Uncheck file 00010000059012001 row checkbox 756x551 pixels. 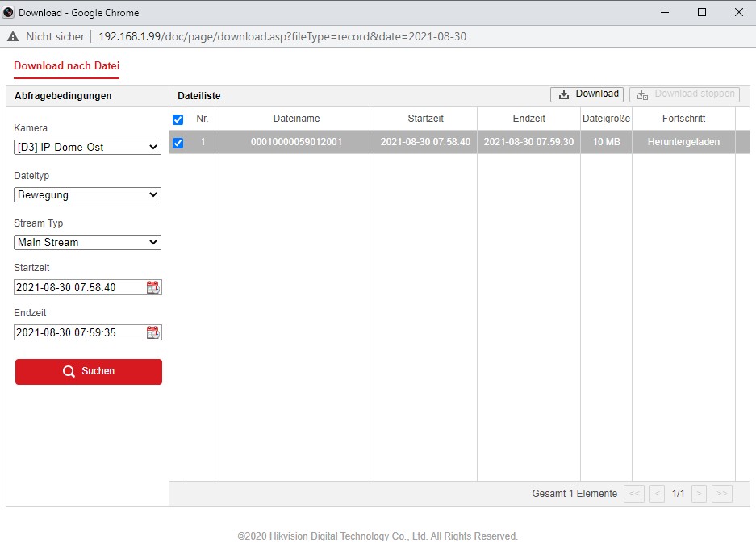tap(178, 143)
